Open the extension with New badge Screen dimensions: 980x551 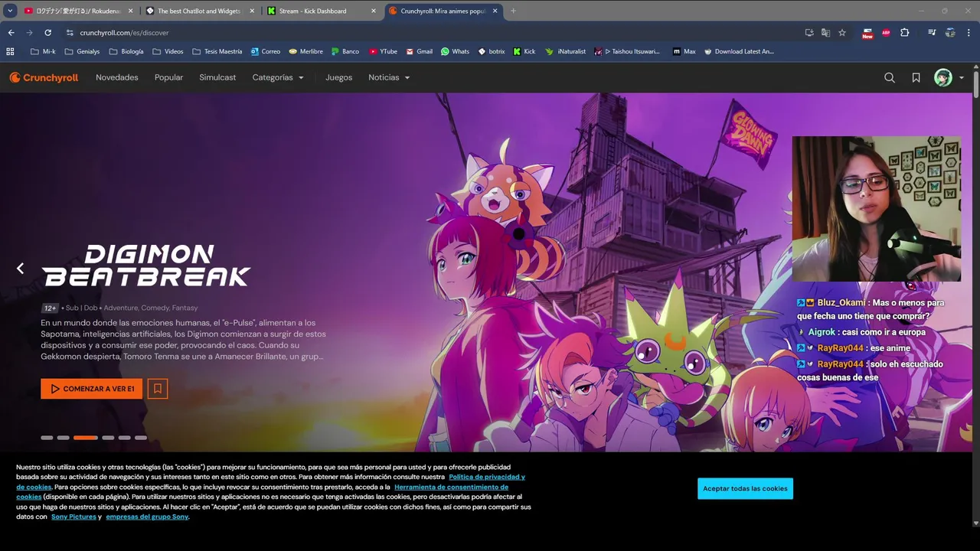pos(867,33)
